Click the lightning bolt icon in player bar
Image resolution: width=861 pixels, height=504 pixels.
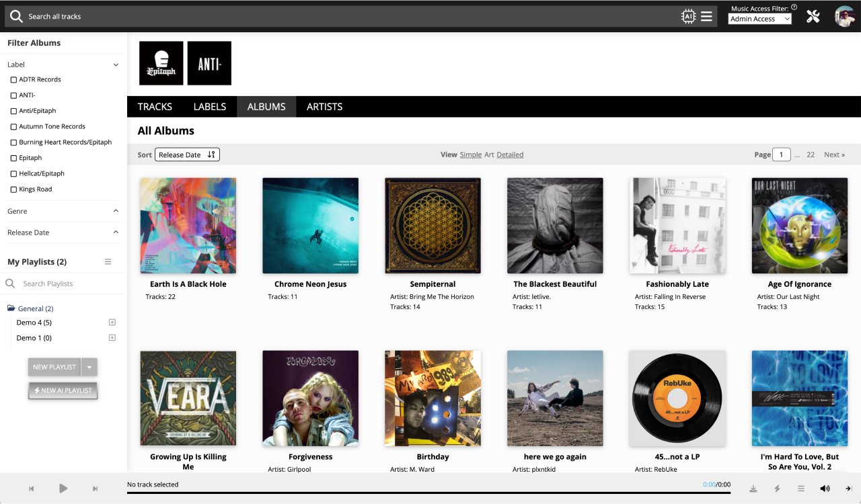pyautogui.click(x=777, y=489)
